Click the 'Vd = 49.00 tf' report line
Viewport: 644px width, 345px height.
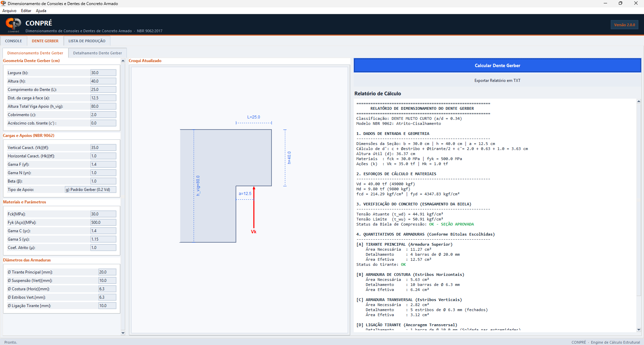point(386,184)
